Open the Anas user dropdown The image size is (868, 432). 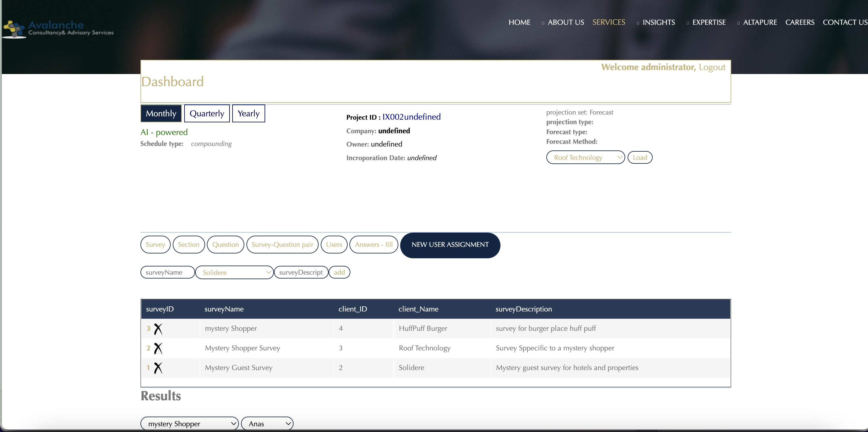point(267,423)
